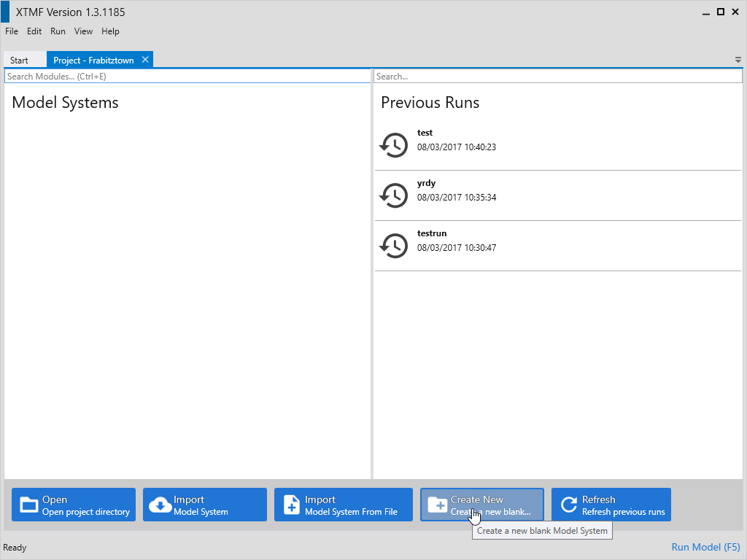Click the folder icon on the Open button
This screenshot has width=747, height=560.
[x=29, y=505]
